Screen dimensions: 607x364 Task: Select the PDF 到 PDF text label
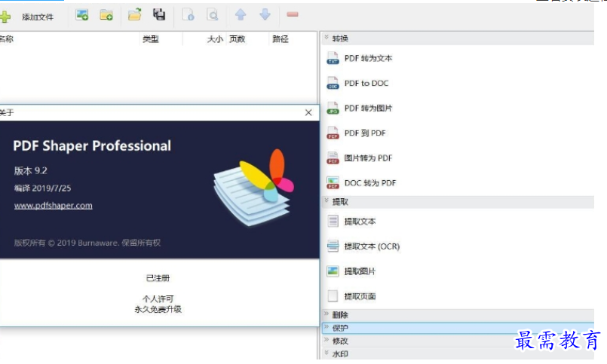point(365,133)
